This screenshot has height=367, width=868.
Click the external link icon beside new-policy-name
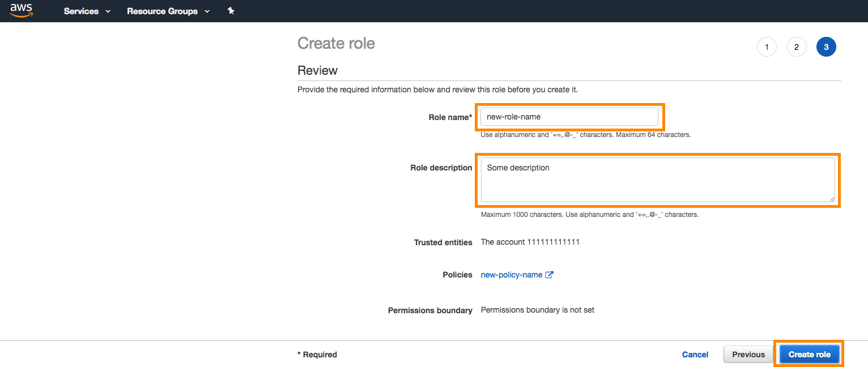coord(549,275)
